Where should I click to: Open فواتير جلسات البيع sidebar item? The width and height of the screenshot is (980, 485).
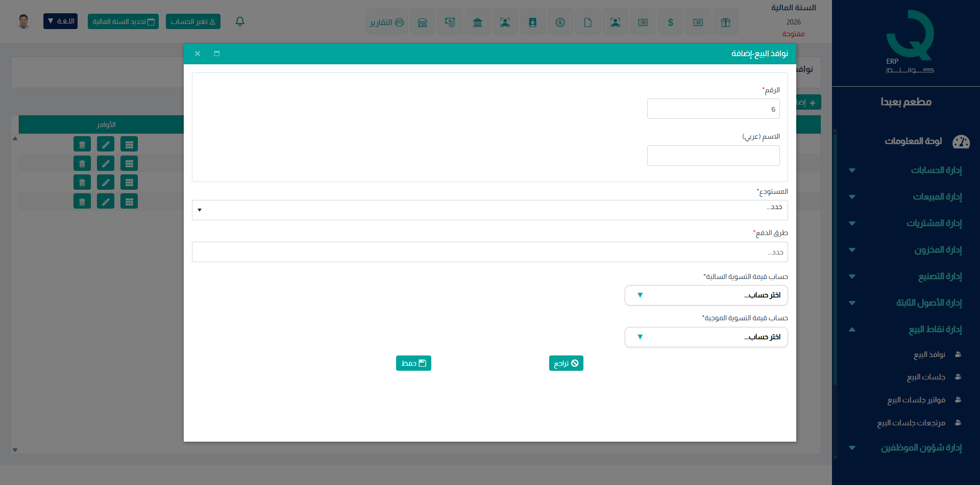click(x=916, y=400)
